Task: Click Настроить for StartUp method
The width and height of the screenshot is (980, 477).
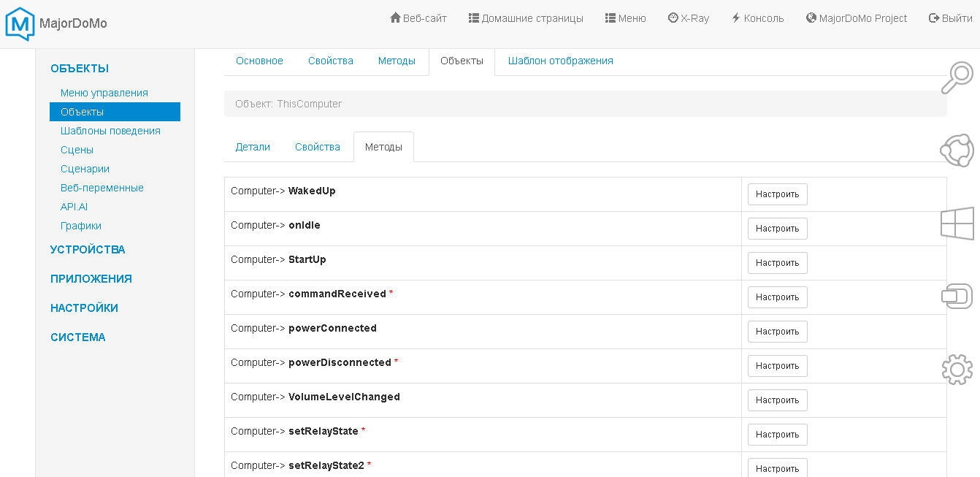Action: (x=778, y=263)
